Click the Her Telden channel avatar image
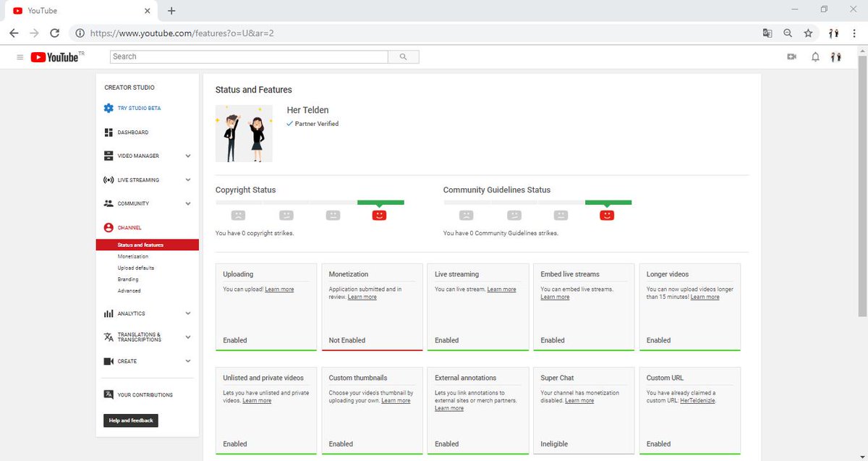This screenshot has height=461, width=868. 244,133
